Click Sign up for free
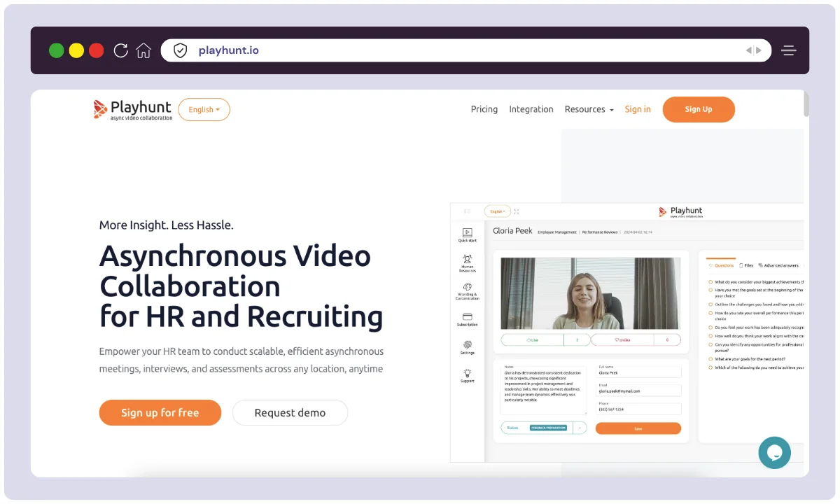 pos(160,413)
